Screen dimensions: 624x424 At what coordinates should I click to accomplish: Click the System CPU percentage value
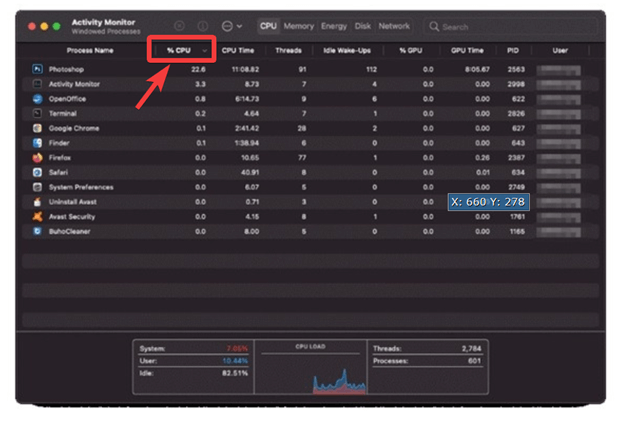tap(237, 349)
